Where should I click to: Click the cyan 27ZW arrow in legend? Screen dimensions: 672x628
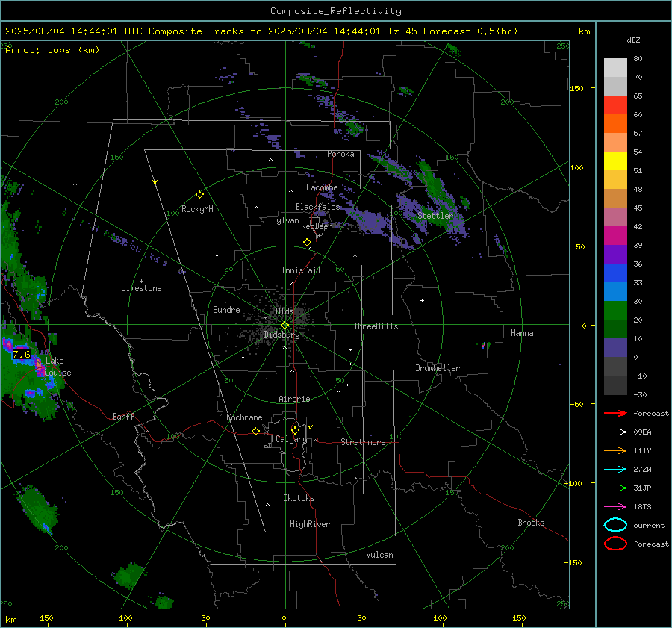coord(615,470)
